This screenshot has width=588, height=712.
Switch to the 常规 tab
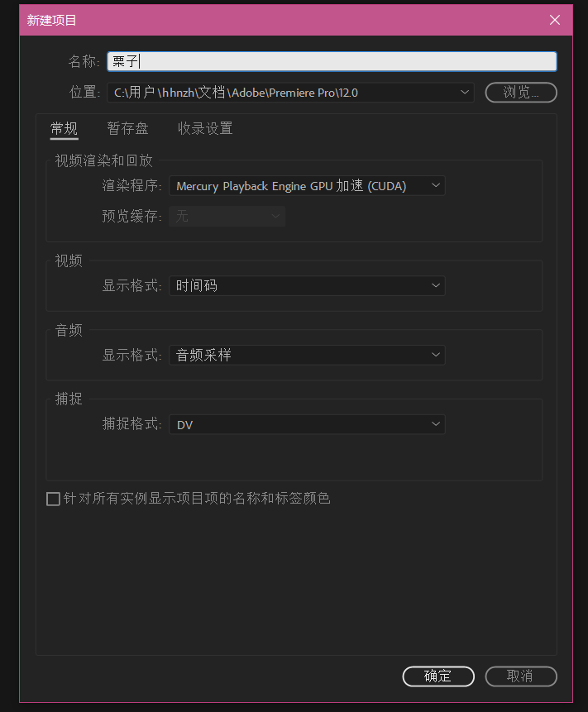click(64, 128)
